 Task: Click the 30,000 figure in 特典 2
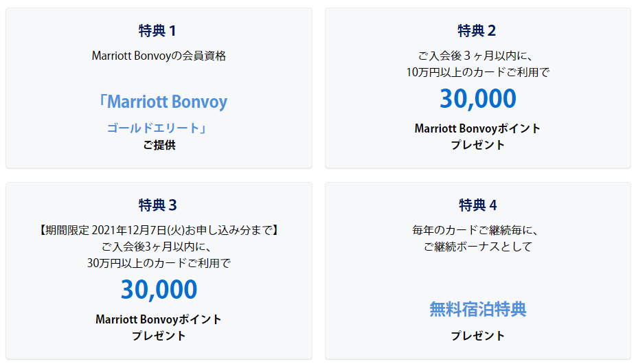tap(478, 99)
